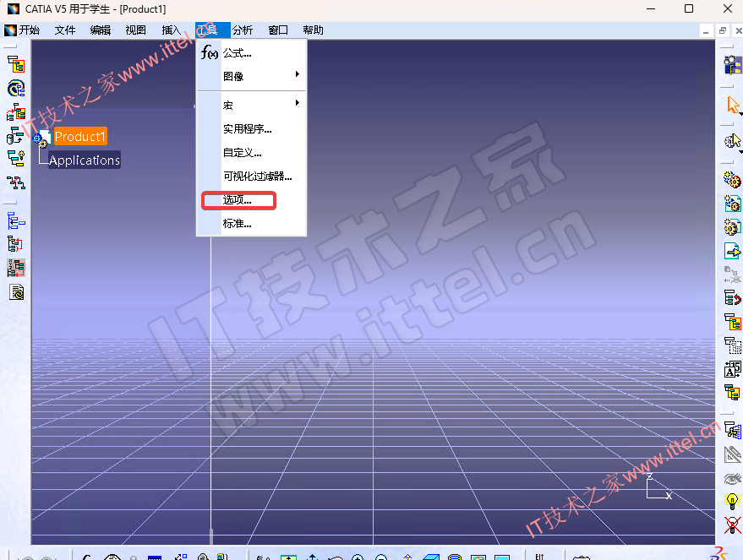Expand the 宏 submenu arrow
743x560 pixels.
(297, 103)
